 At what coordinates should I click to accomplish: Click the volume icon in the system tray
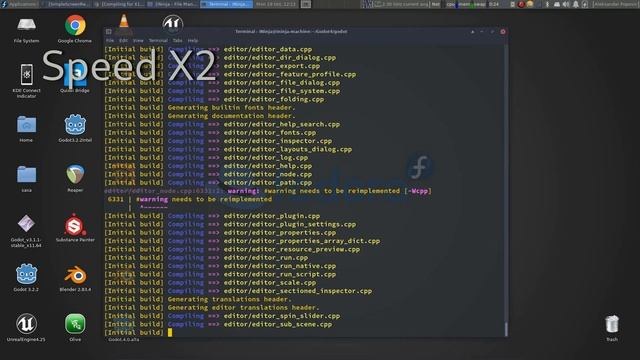tap(566, 4)
